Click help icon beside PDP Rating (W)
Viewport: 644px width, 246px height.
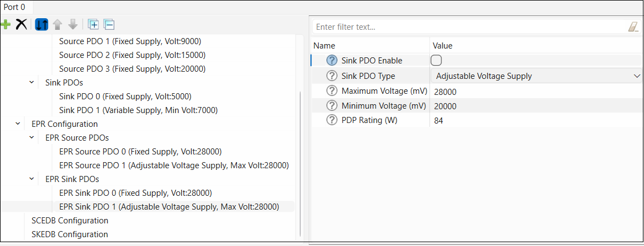click(x=331, y=120)
